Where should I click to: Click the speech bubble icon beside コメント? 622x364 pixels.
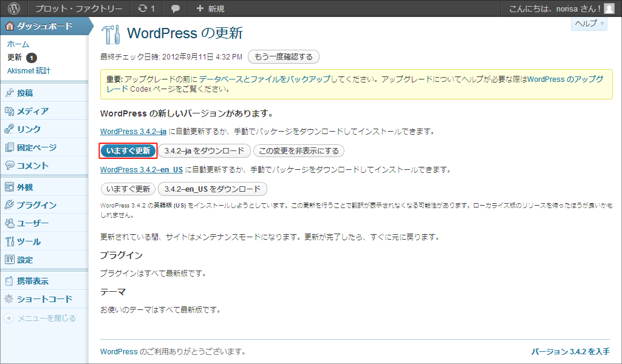point(10,165)
